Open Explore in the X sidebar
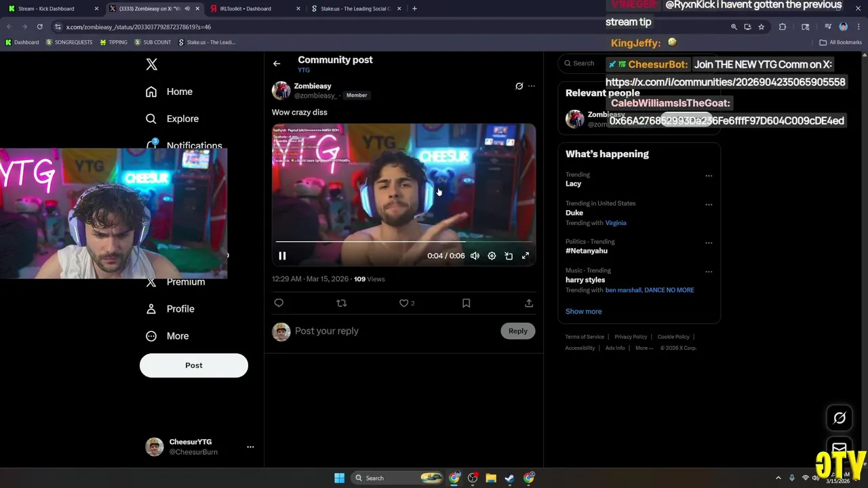 click(x=172, y=119)
